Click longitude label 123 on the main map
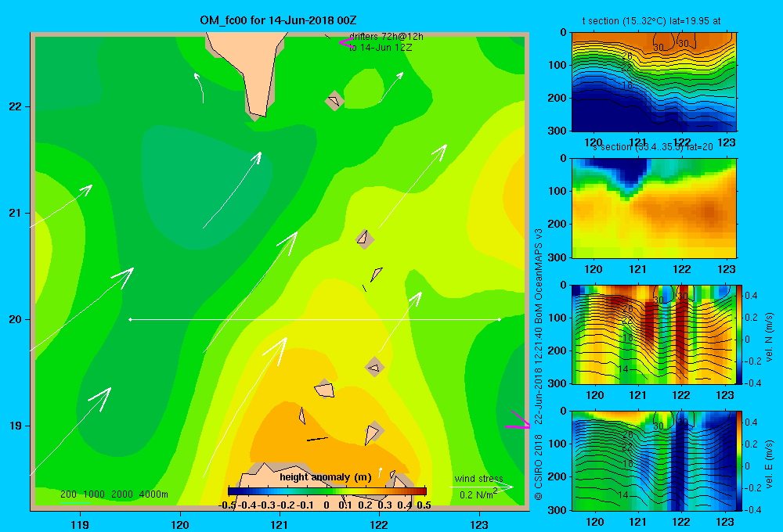This screenshot has width=783, height=532. pyautogui.click(x=479, y=525)
